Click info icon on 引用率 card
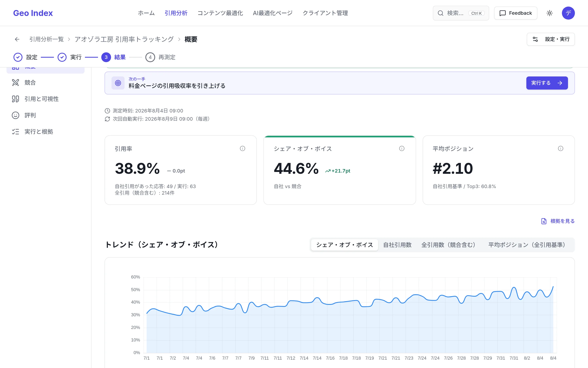 243,148
